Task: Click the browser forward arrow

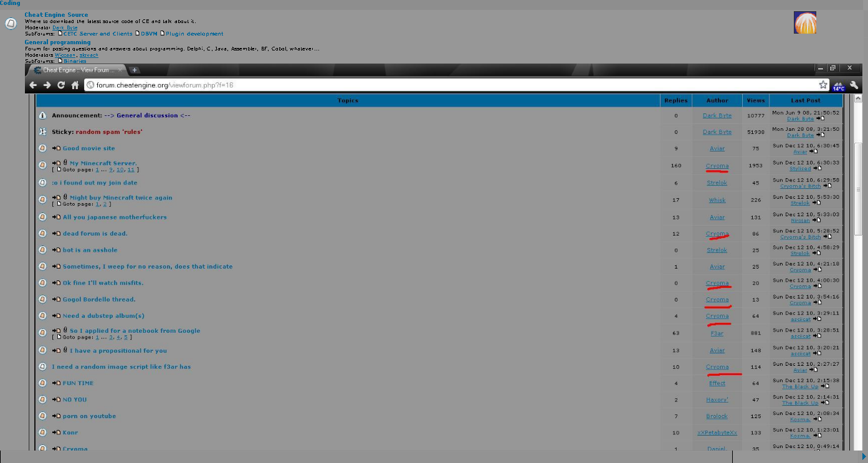Action: (47, 85)
